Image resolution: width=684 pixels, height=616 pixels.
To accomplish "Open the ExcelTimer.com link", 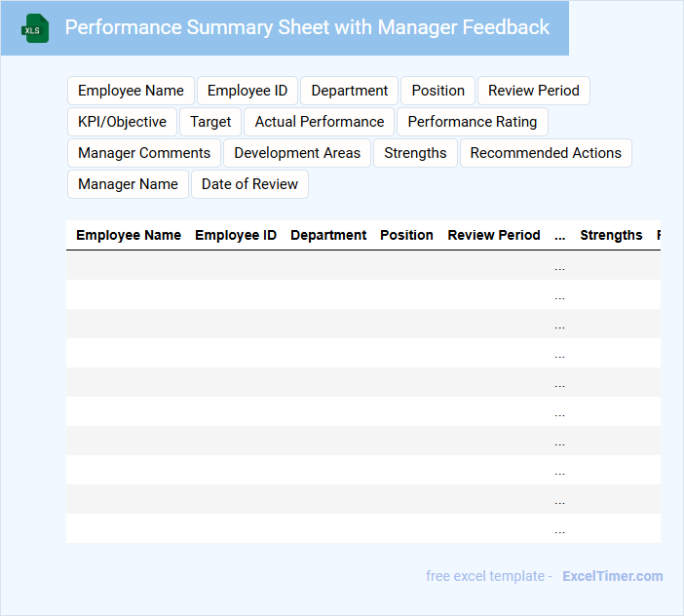I will tap(612, 576).
